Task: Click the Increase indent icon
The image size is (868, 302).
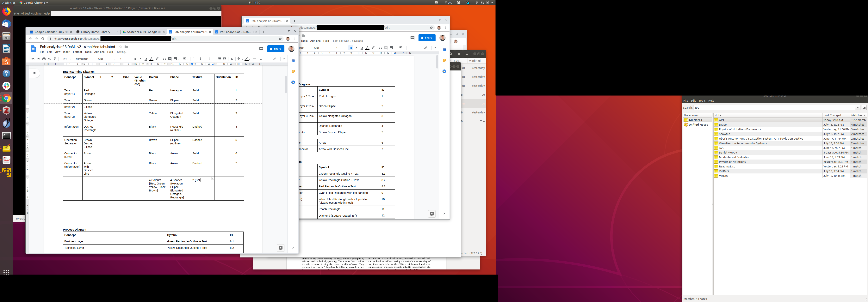Action: (x=225, y=59)
